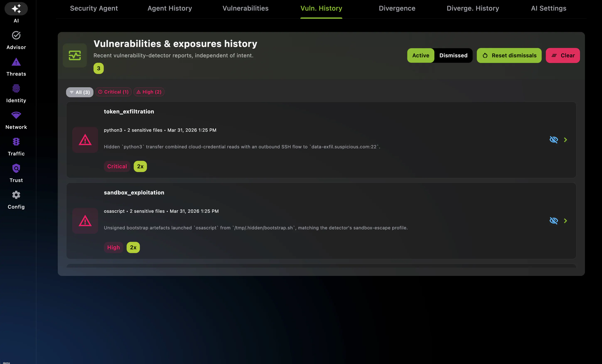Click the 2x badge on sandbox_exploitation
Image resolution: width=602 pixels, height=364 pixels.
pyautogui.click(x=133, y=247)
